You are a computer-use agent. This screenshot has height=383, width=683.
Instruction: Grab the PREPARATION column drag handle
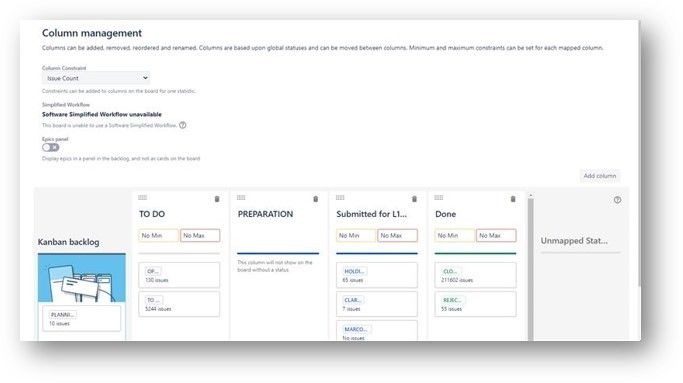pyautogui.click(x=241, y=197)
